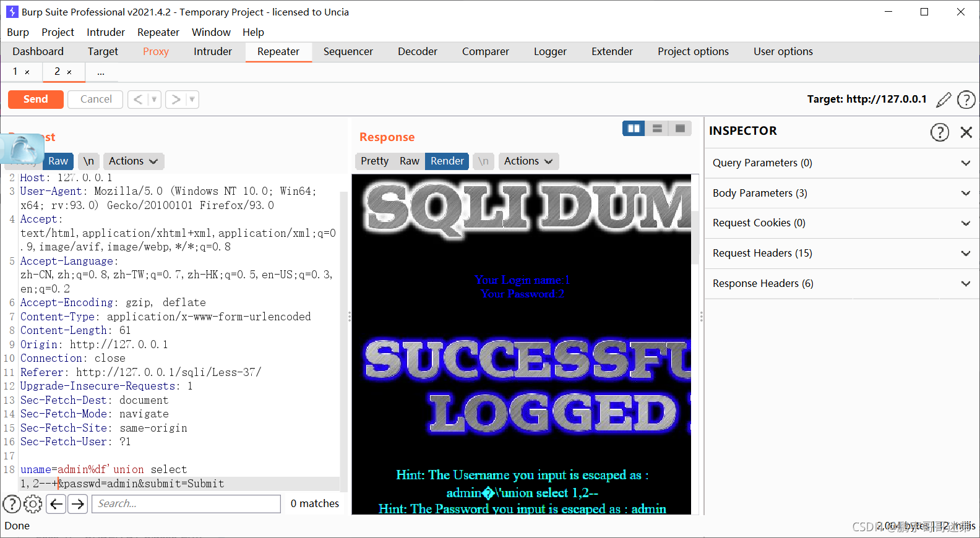The image size is (980, 538).
Task: Open the Repeater menu in menu bar
Action: coord(158,32)
